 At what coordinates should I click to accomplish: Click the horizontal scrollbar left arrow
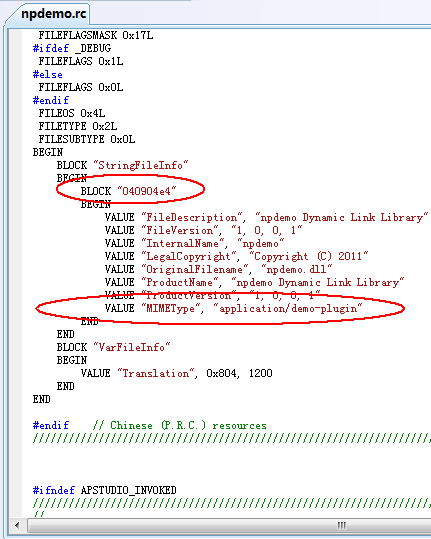pyautogui.click(x=17, y=525)
